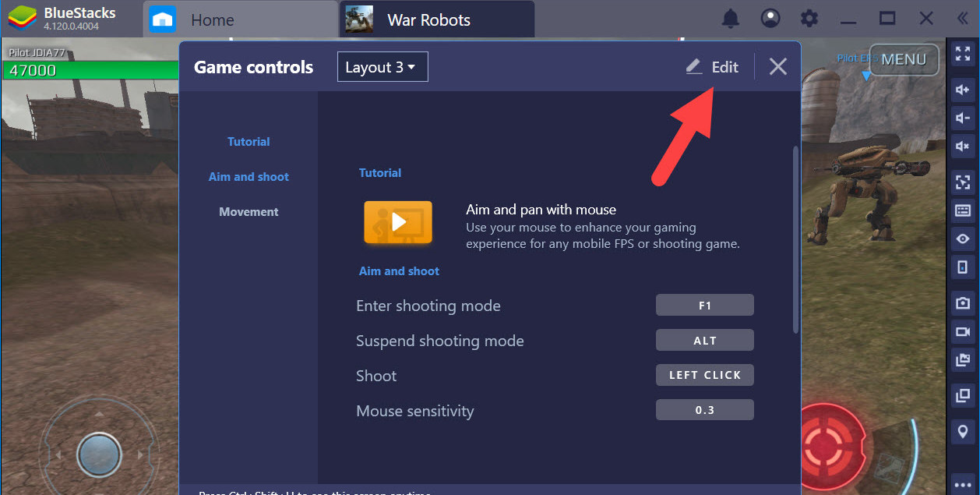The width and height of the screenshot is (980, 495).
Task: Click the game controls panel scrollbar
Action: 795,239
